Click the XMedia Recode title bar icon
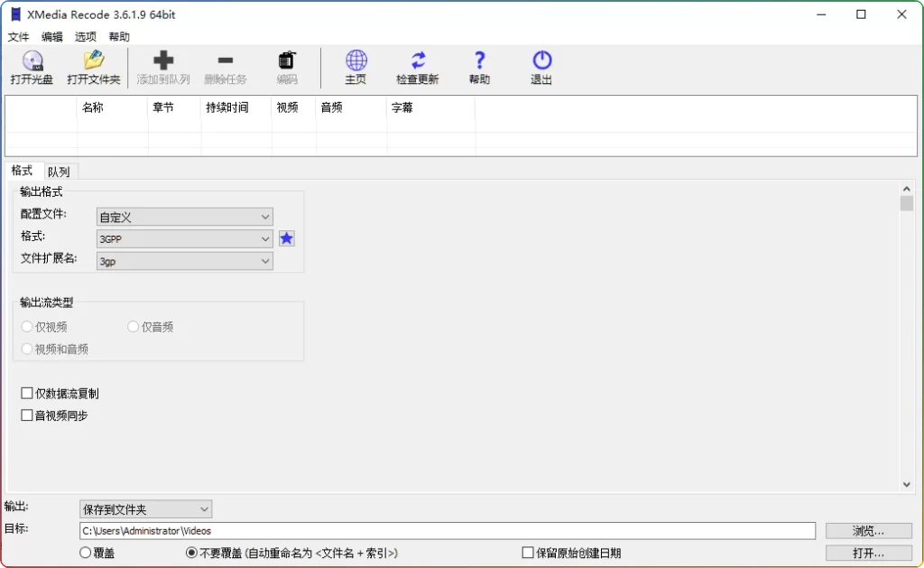Viewport: 924px width, 568px height. (x=14, y=14)
